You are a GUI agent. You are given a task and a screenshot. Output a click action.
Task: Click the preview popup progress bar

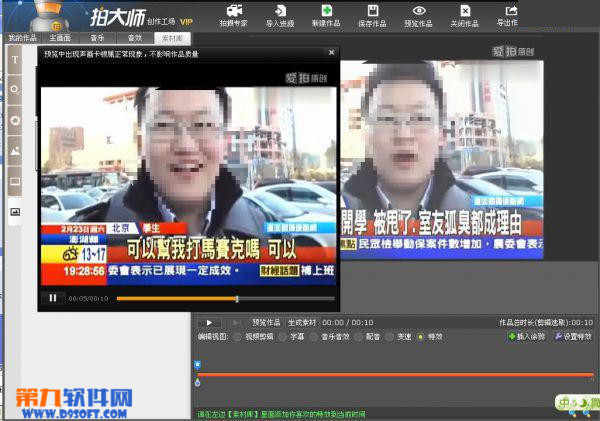click(226, 298)
